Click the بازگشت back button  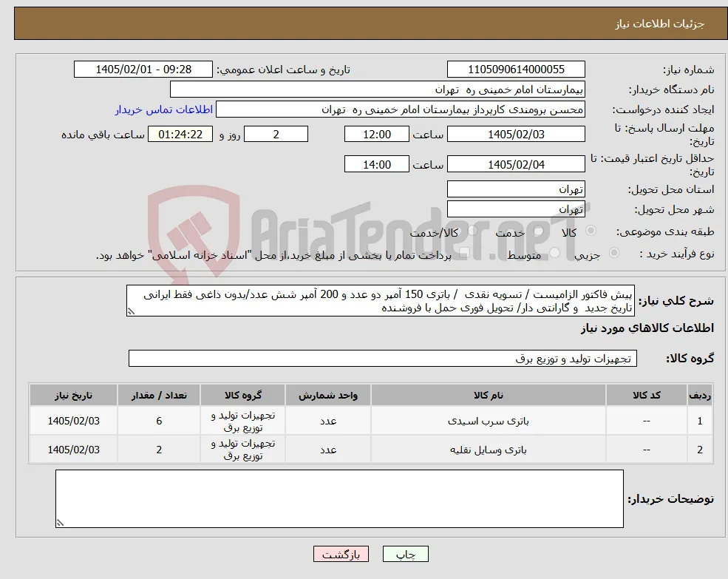pyautogui.click(x=341, y=554)
